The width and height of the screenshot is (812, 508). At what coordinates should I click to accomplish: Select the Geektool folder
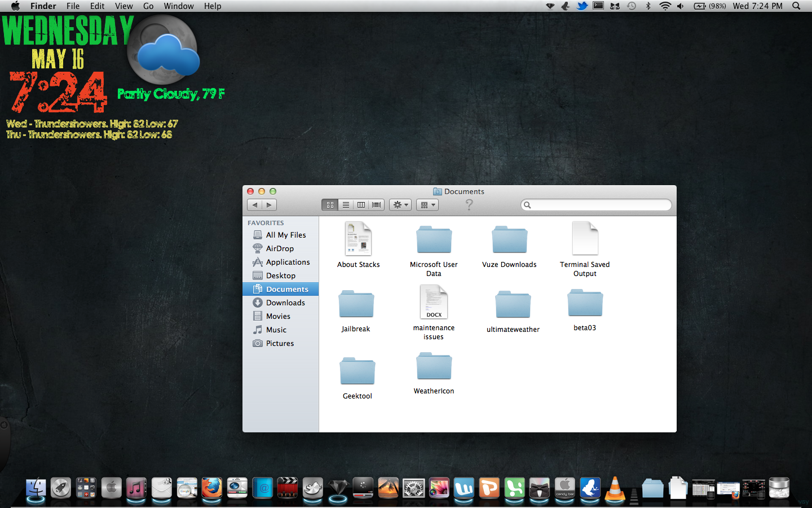coord(358,378)
